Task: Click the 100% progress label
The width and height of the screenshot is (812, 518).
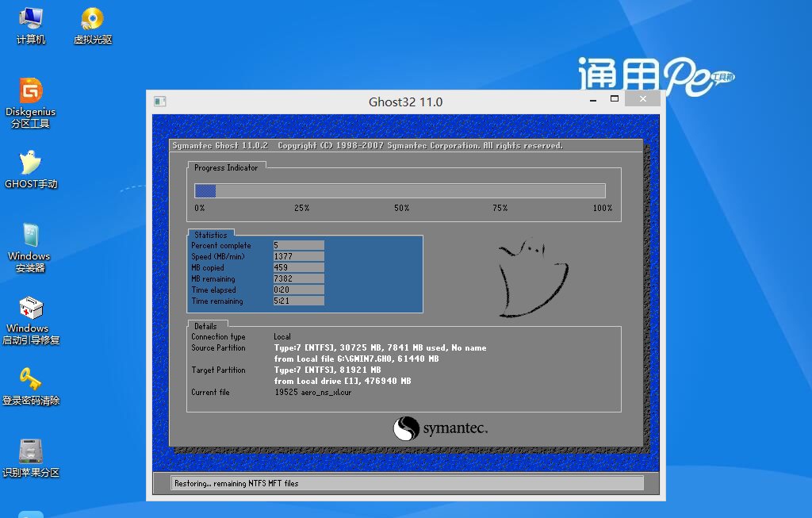Action: coord(603,208)
